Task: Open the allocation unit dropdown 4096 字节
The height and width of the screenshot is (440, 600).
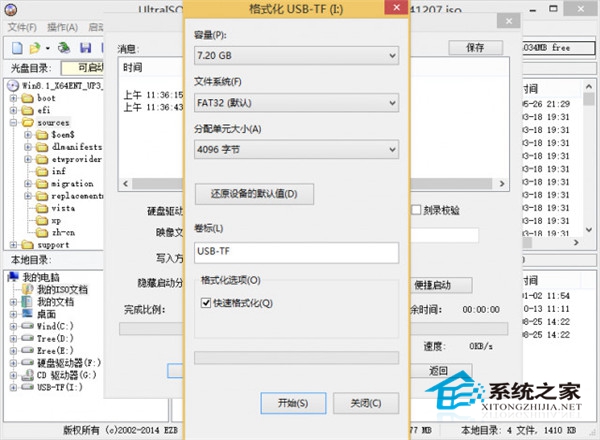Action: pos(296,149)
